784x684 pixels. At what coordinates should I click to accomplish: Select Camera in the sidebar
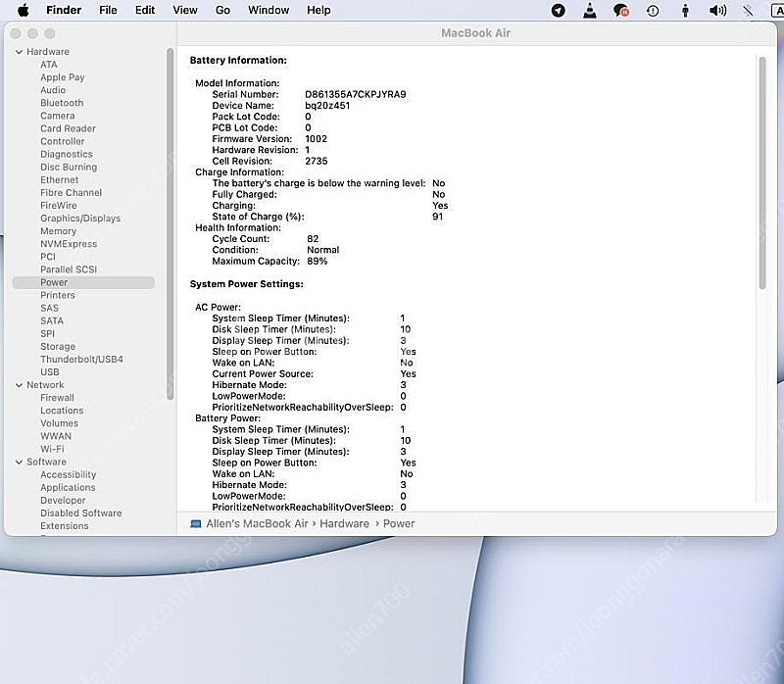point(58,116)
